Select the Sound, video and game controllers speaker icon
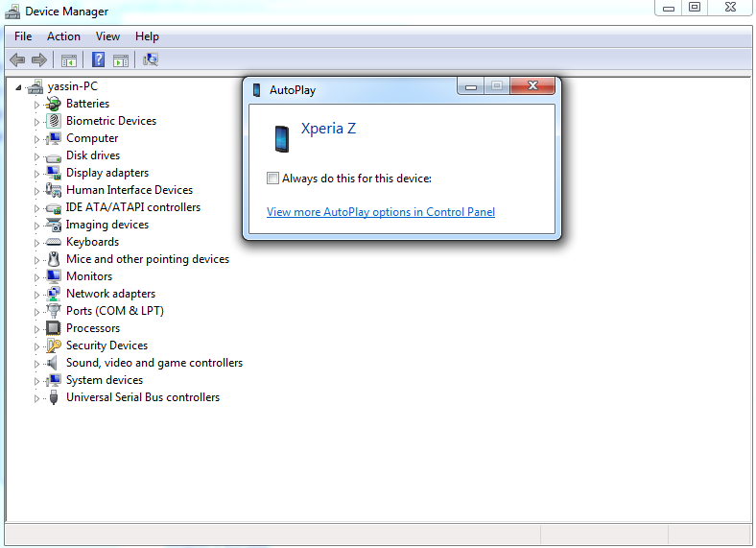 [53, 363]
